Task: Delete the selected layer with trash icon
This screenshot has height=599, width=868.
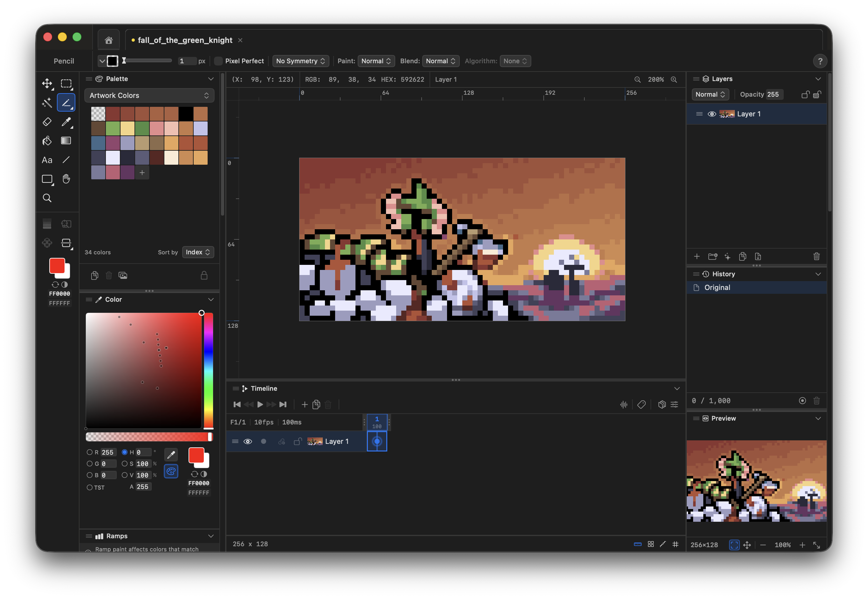Action: [816, 257]
